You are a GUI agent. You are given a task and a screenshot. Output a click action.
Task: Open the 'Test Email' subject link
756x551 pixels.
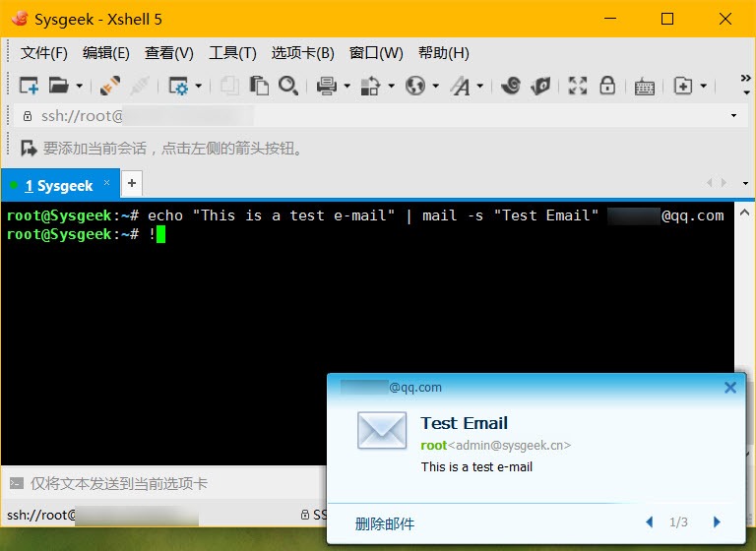point(465,423)
